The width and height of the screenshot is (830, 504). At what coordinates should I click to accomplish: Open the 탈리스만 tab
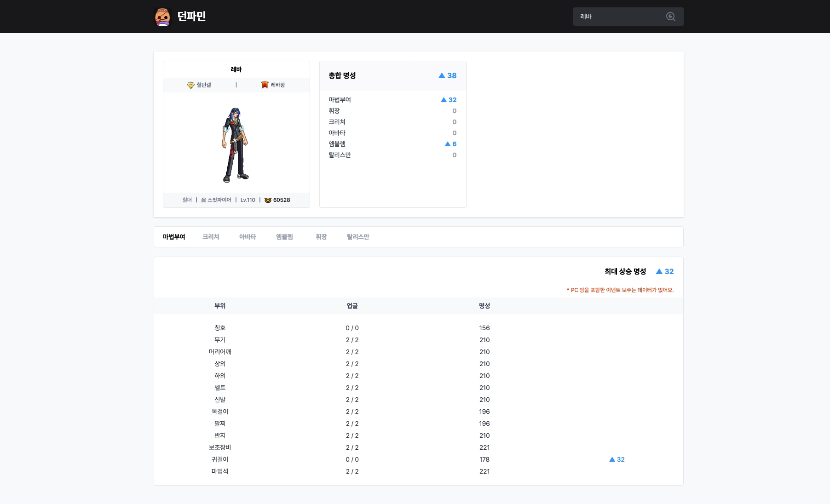pyautogui.click(x=358, y=237)
